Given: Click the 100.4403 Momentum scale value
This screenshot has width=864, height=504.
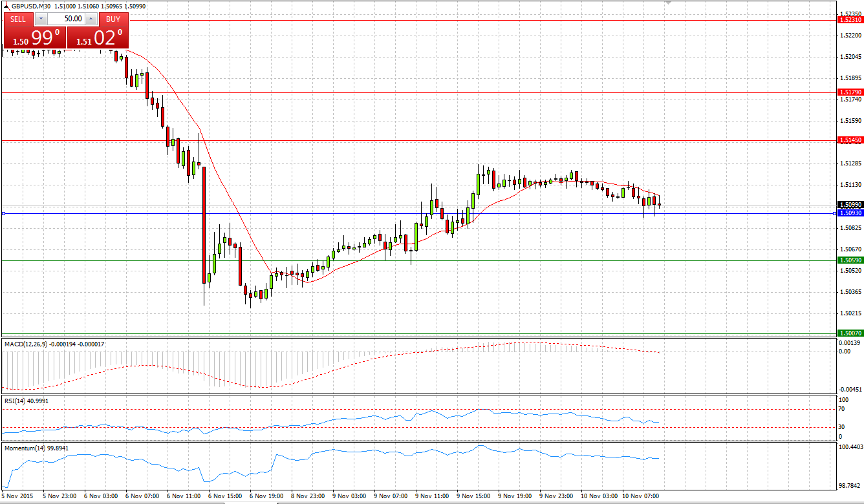Looking at the screenshot, I should click(850, 446).
